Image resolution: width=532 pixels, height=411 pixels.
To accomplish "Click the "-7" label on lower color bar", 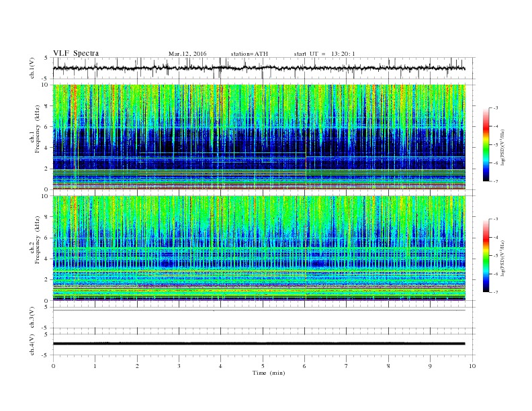I will 495,292.
